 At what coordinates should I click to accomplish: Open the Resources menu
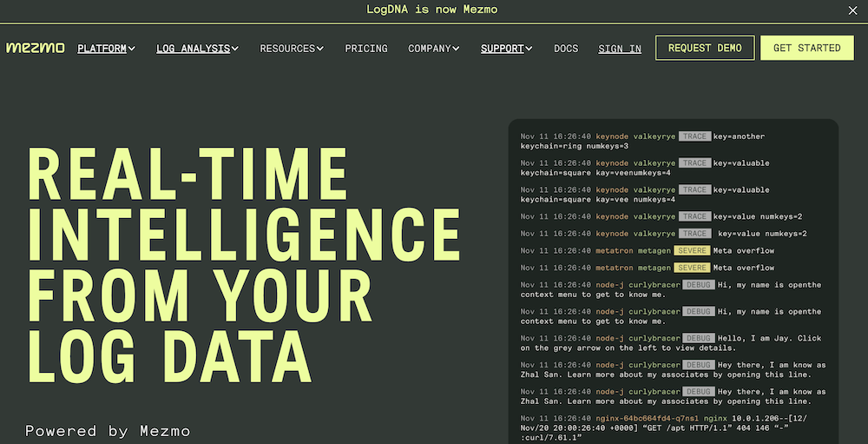tap(287, 49)
